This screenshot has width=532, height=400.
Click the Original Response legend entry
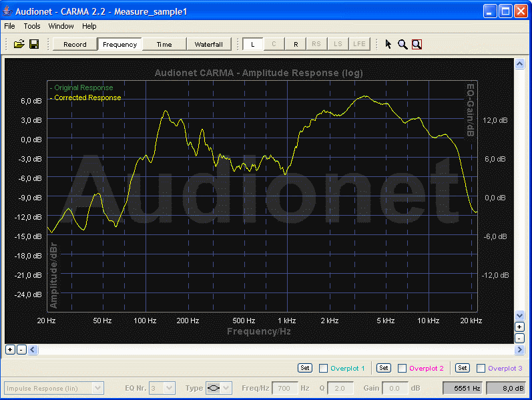[x=81, y=87]
